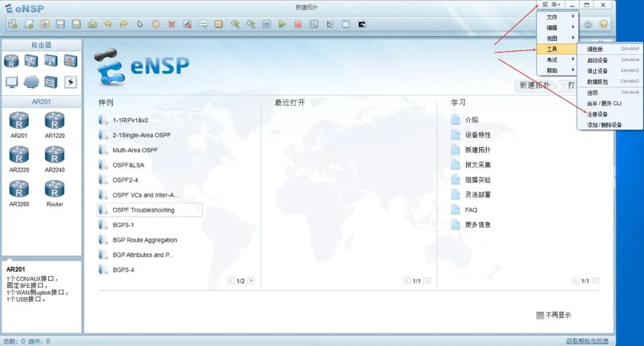This screenshot has height=346, width=644.
Task: Stop devices with red stop icon
Action: 298,24
